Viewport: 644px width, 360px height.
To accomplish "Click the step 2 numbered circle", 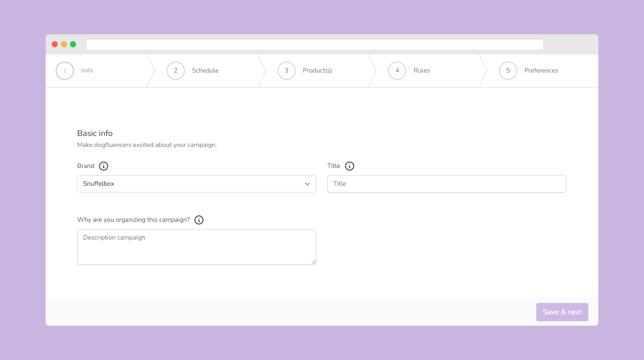I will (x=176, y=71).
